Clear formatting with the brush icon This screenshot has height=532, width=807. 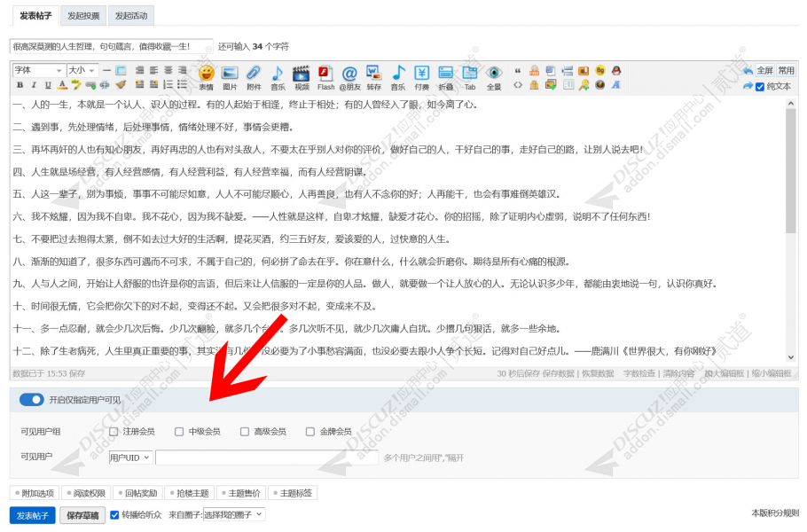pos(121,85)
